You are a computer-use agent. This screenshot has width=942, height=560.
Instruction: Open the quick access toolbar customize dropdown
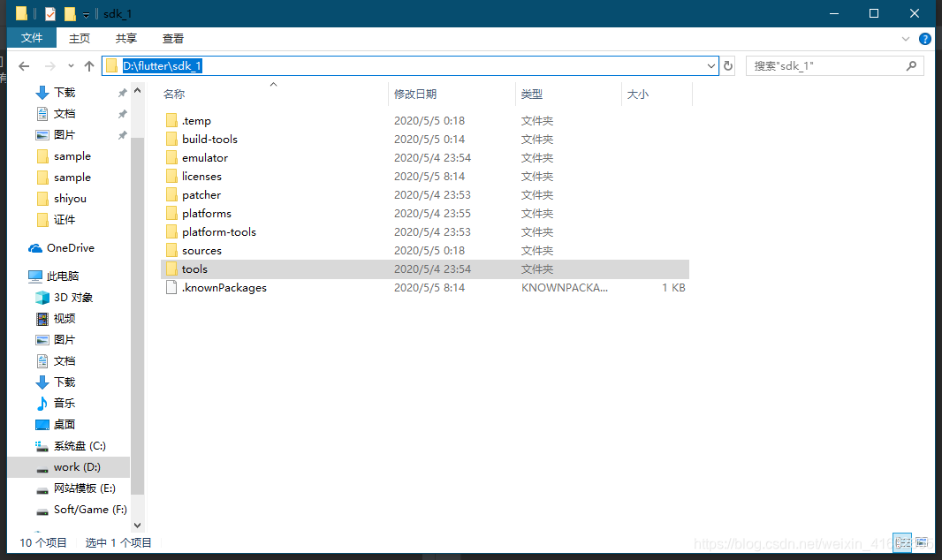point(86,14)
